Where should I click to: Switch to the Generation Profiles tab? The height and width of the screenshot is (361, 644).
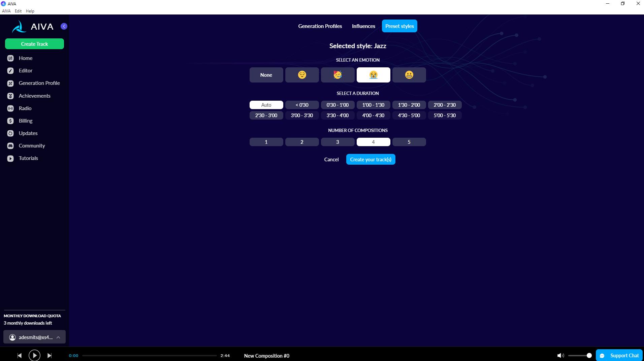(x=320, y=26)
